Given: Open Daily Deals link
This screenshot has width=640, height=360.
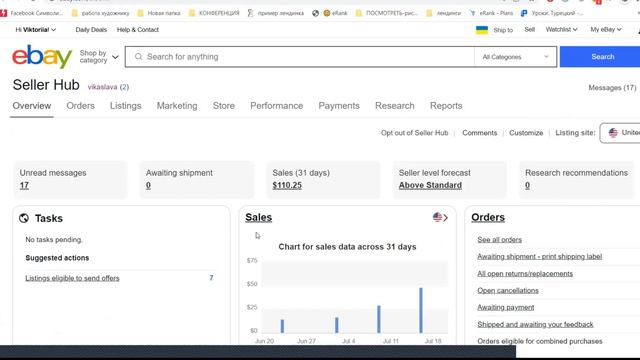Looking at the screenshot, I should [x=91, y=30].
